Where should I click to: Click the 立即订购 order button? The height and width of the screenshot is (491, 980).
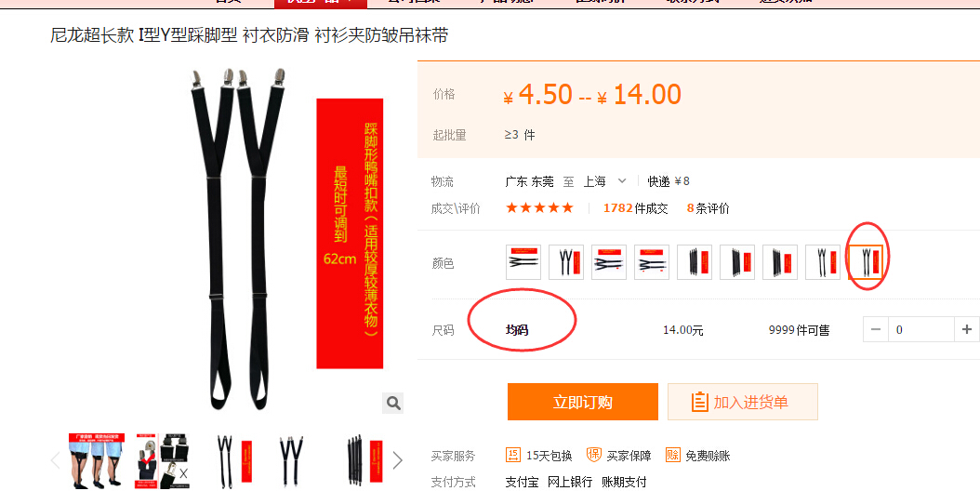click(x=582, y=402)
